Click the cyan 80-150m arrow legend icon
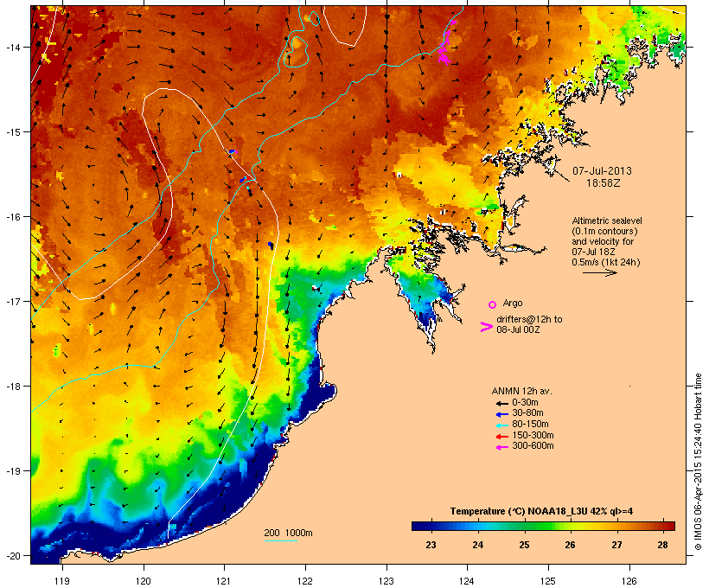Image resolution: width=709 pixels, height=588 pixels. 501,425
